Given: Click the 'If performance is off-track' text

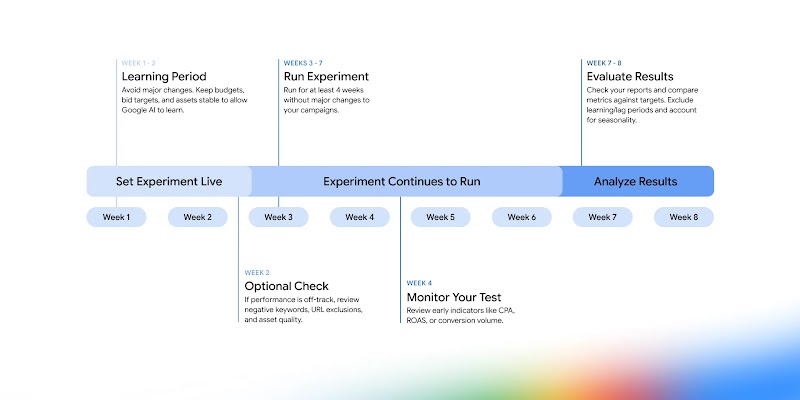Looking at the screenshot, I should click(304, 310).
